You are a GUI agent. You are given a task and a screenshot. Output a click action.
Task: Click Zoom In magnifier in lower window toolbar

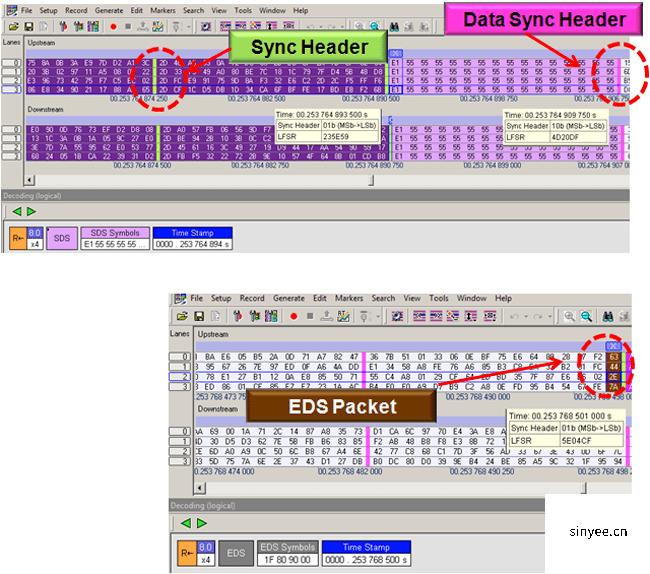(x=569, y=316)
